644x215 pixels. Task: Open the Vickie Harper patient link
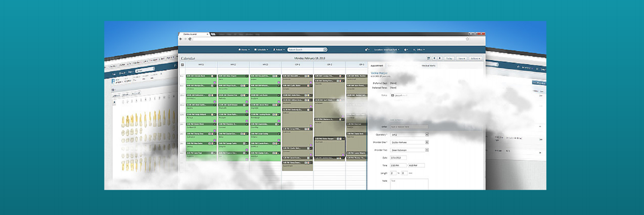380,73
